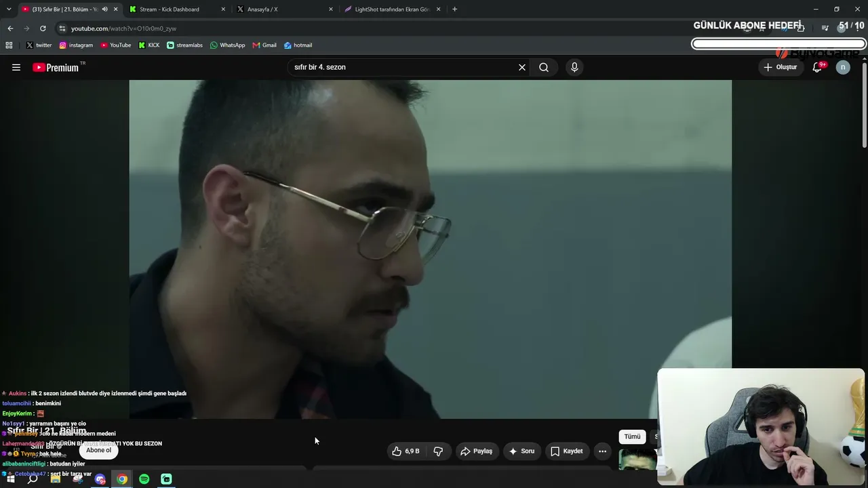Go to YouTube Premium home logo
Viewport: 868px width, 488px height.
(x=56, y=67)
